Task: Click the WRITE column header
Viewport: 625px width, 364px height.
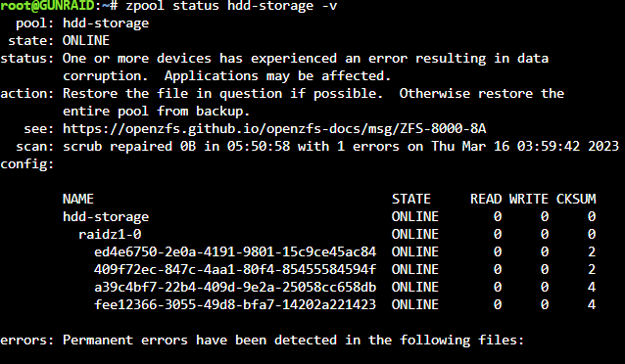Action: click(x=529, y=200)
